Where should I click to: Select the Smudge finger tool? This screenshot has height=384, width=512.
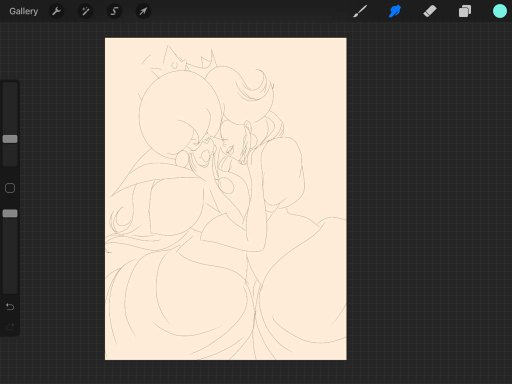[x=395, y=11]
